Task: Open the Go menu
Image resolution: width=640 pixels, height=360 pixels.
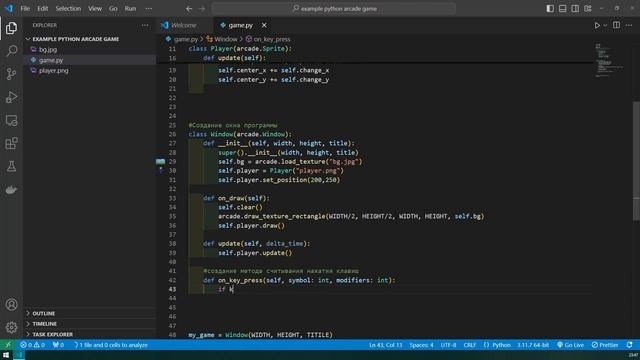Action: (x=113, y=9)
